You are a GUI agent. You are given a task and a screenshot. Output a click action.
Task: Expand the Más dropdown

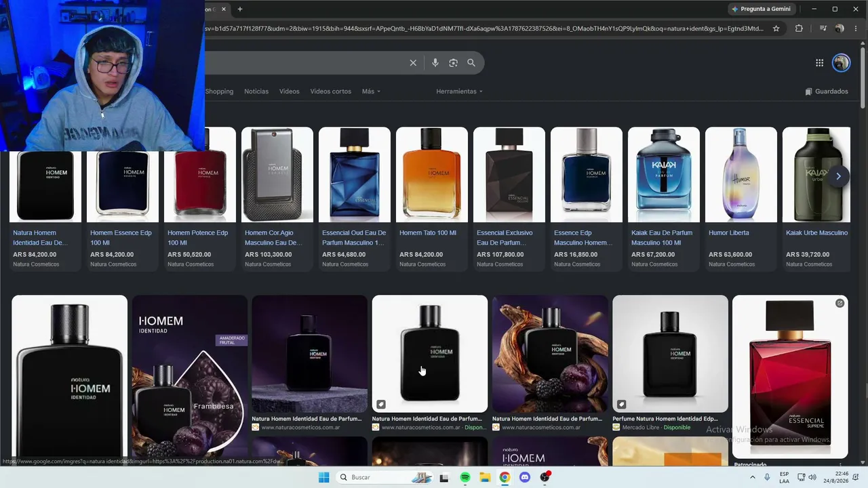(371, 91)
